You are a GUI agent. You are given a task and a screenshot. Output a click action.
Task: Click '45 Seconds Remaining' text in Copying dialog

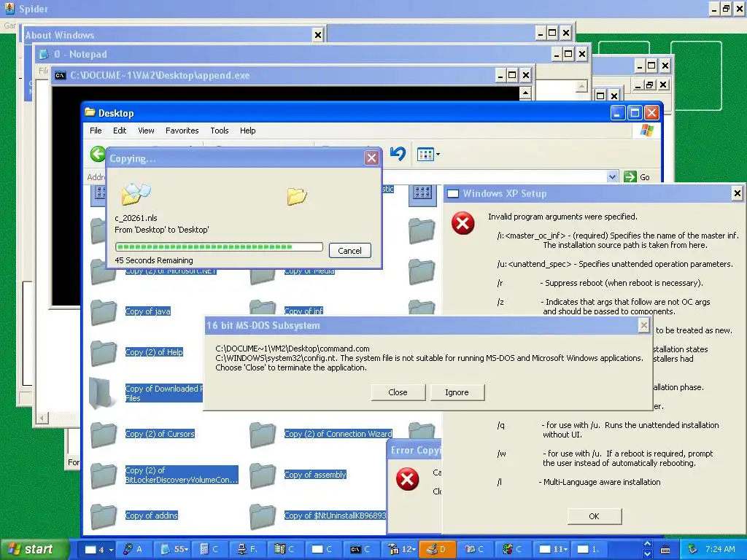[154, 260]
